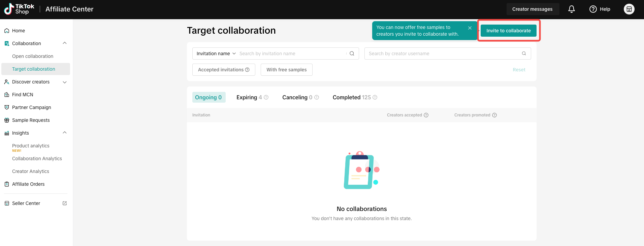Click Accepted invitations info icon
The image size is (644, 246).
coord(247,70)
